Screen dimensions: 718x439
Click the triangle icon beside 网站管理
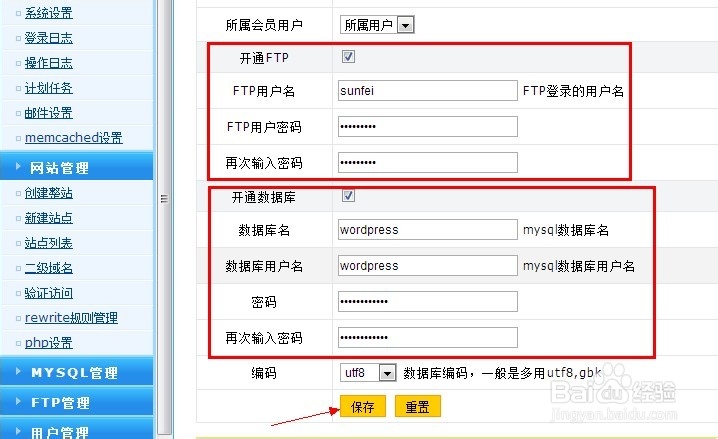(x=18, y=166)
